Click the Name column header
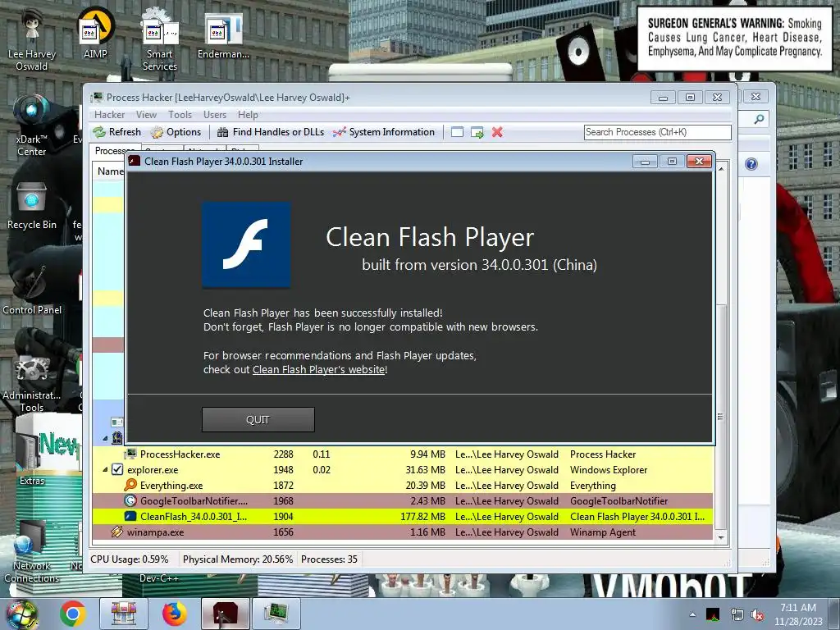Screen dimensions: 840x630 coord(111,171)
